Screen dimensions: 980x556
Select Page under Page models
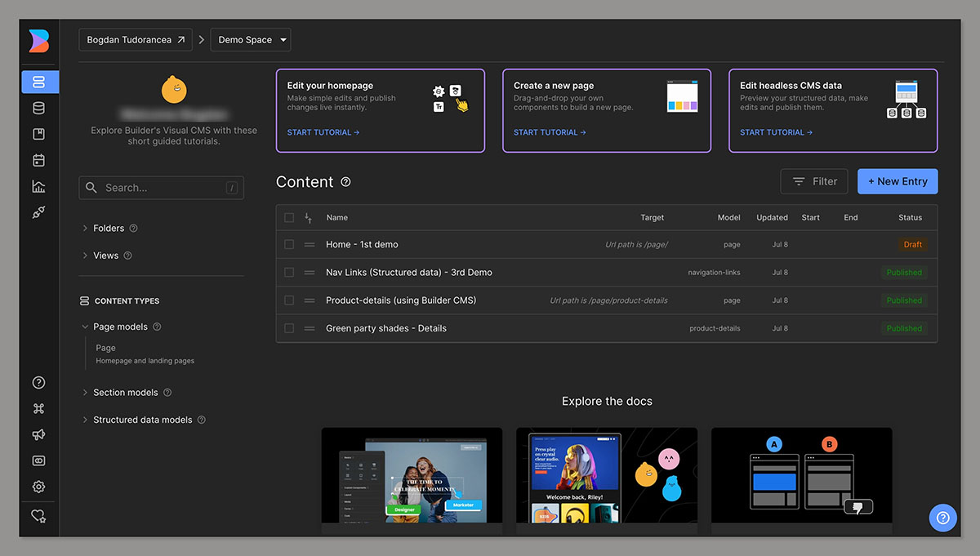coord(105,348)
